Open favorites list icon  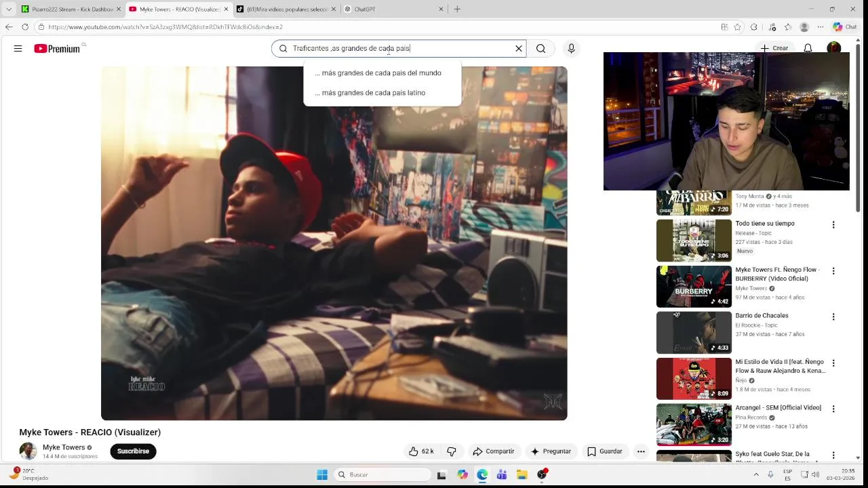(x=787, y=27)
